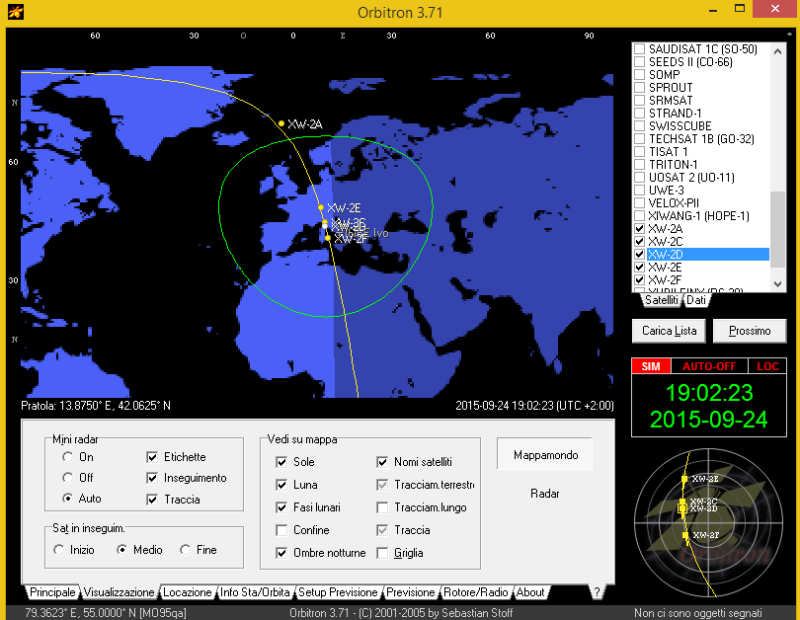The width and height of the screenshot is (800, 620).
Task: Click the Radar view button
Action: 545,493
